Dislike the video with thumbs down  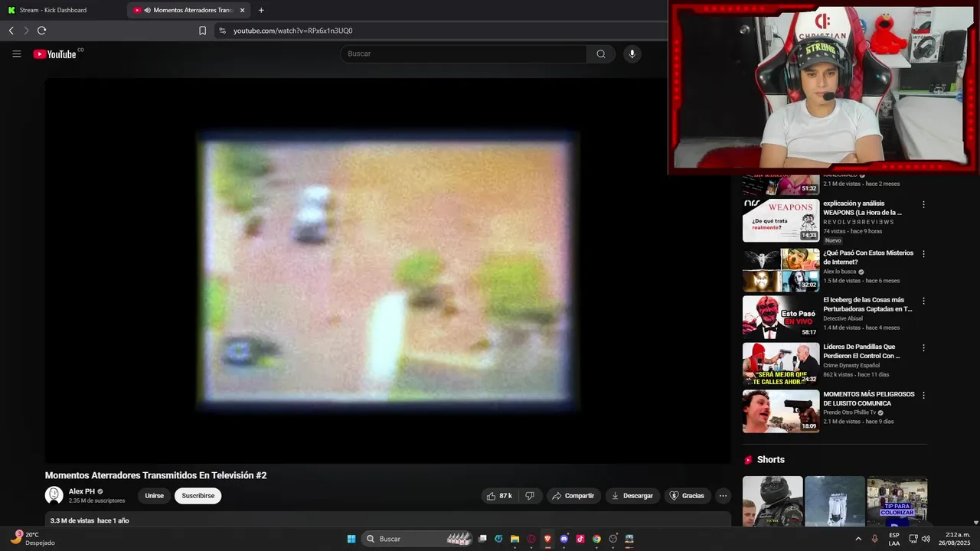coord(530,496)
